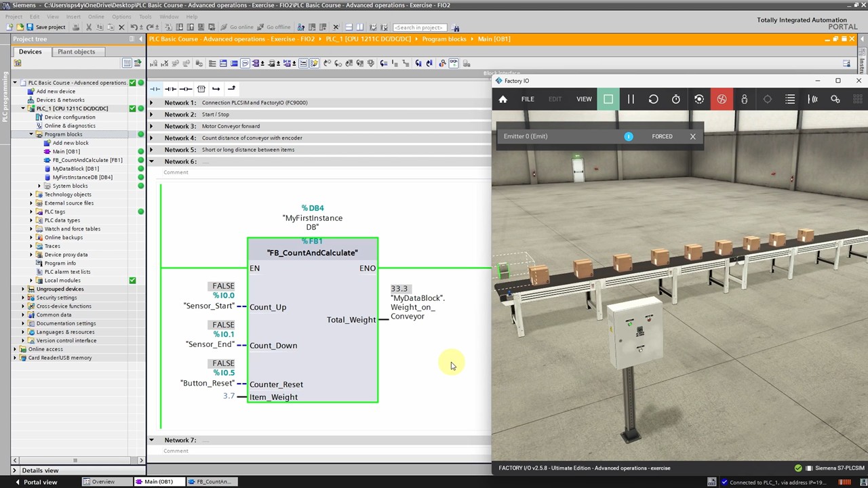Open Main [OB1] in project tree
Screen dimensions: 868x488
66,152
